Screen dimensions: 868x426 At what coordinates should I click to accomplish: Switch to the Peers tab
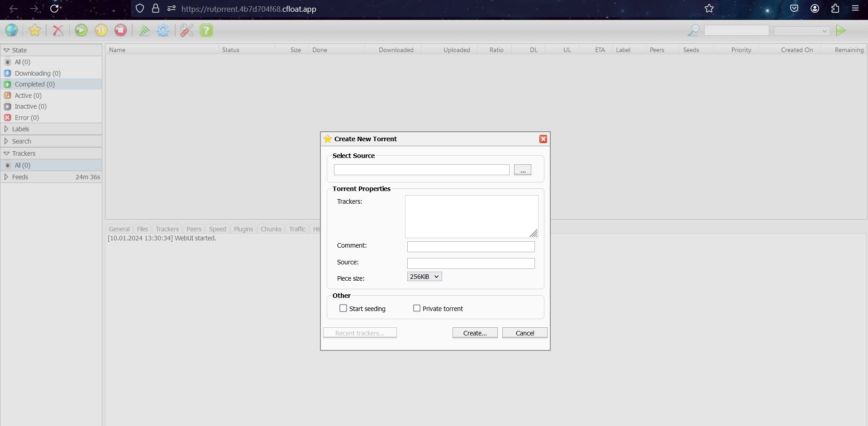click(194, 229)
